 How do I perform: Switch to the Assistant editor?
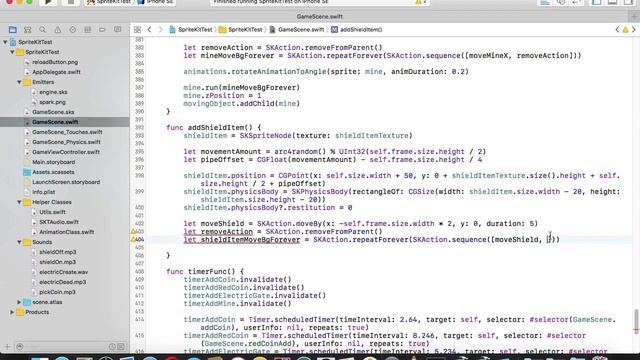click(x=561, y=2)
